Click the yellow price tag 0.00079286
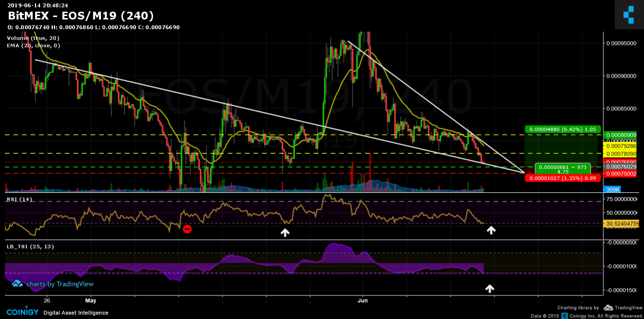 [619, 146]
